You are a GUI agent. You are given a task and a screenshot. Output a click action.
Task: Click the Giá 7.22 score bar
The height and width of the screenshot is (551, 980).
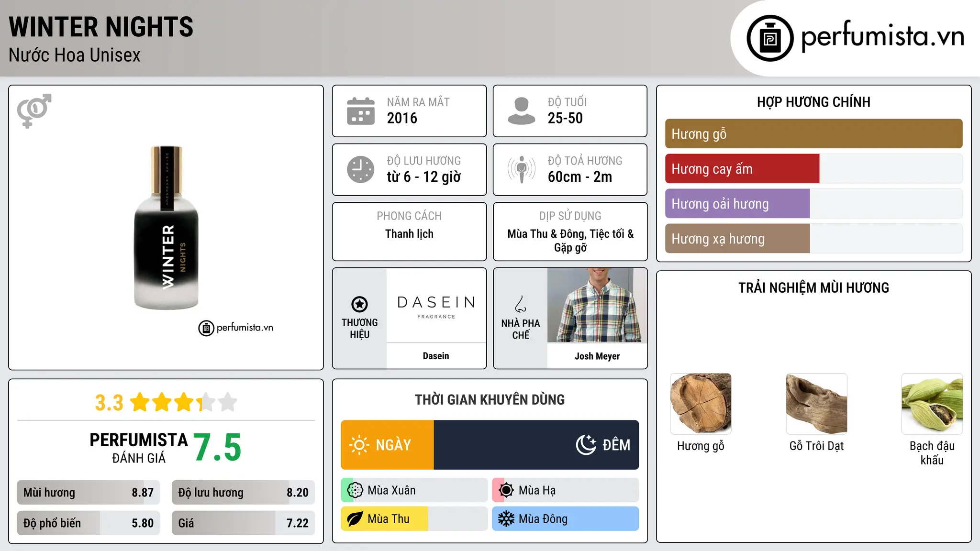click(x=243, y=523)
